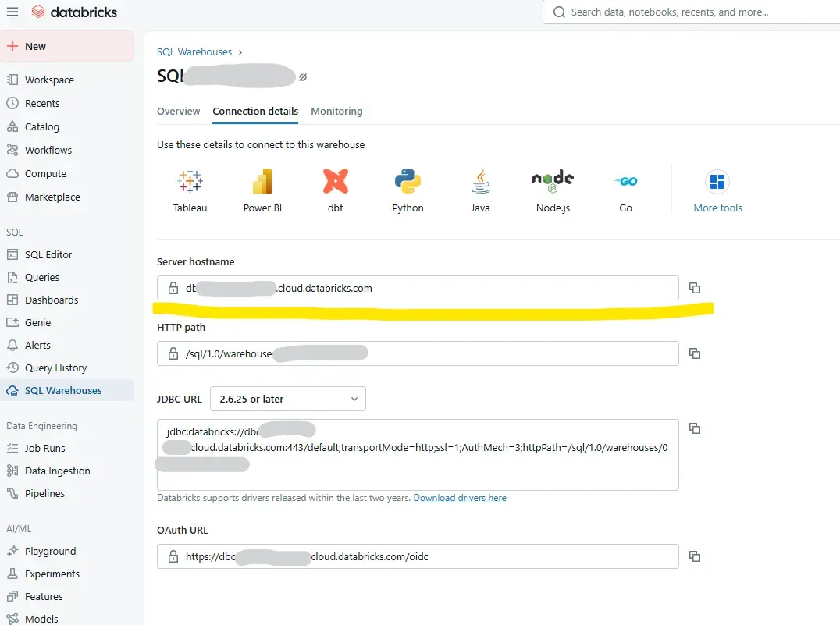Viewport: 840px width, 625px height.
Task: Switch to the Overview tab
Action: tap(178, 111)
